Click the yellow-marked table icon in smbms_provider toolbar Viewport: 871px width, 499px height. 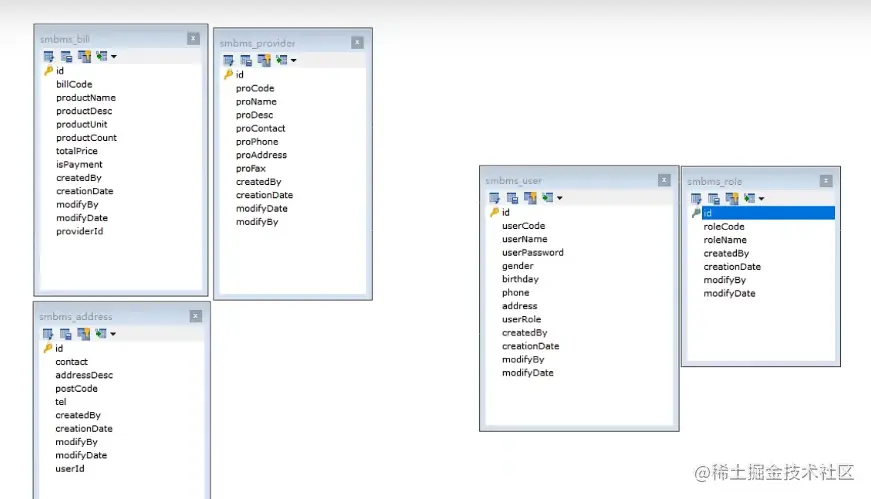(264, 60)
